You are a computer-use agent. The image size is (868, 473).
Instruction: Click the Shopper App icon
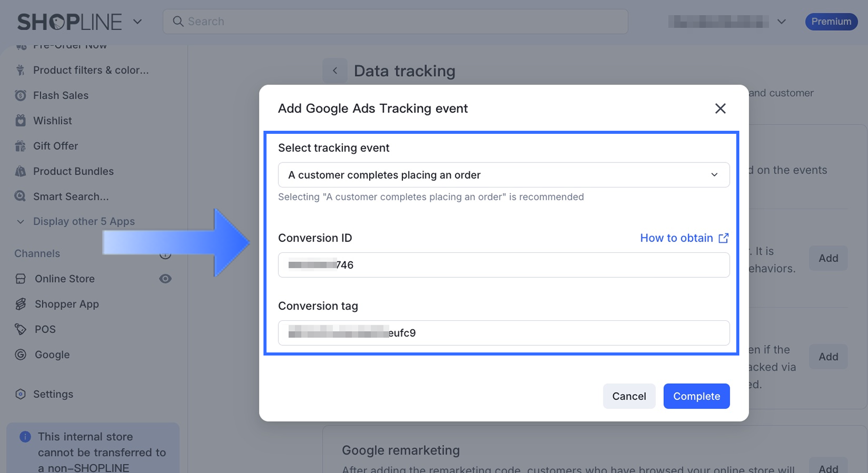coord(20,304)
